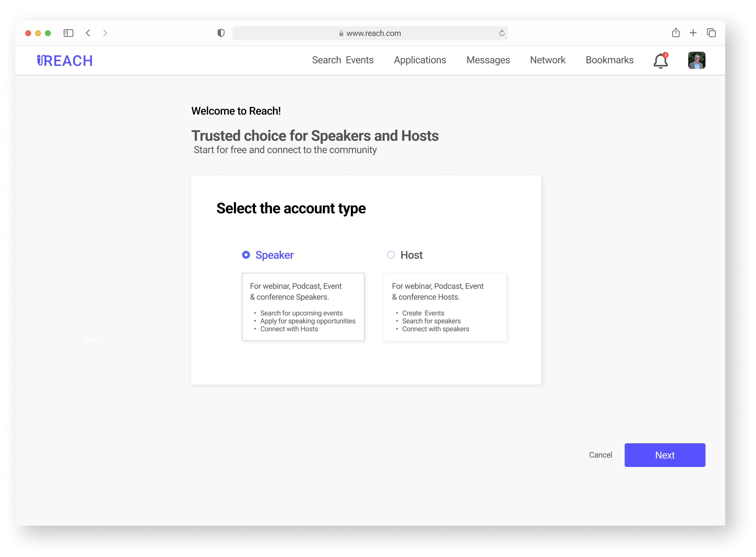Click 'Trusted choice for Speakers and Hosts' heading
756x557 pixels.
315,136
